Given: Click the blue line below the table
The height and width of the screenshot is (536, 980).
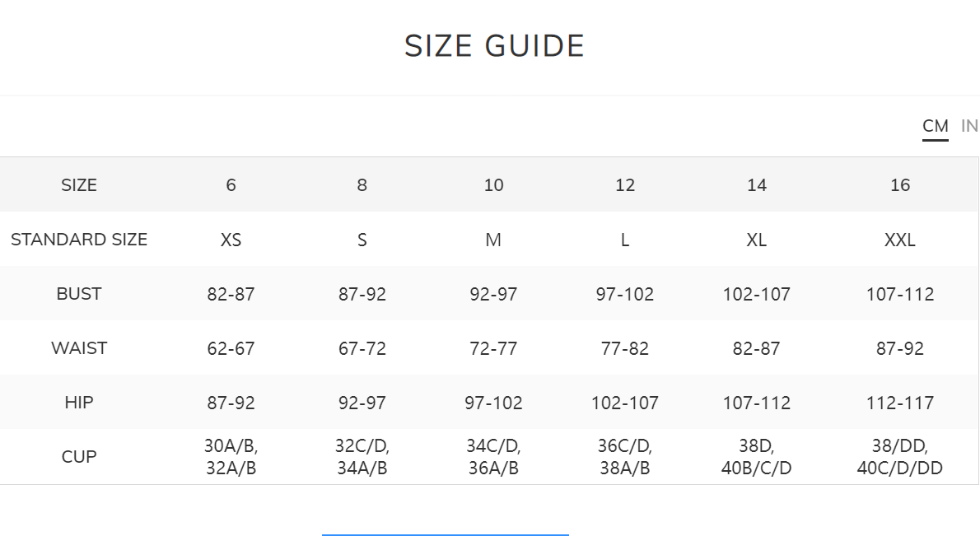Looking at the screenshot, I should pyautogui.click(x=445, y=534).
